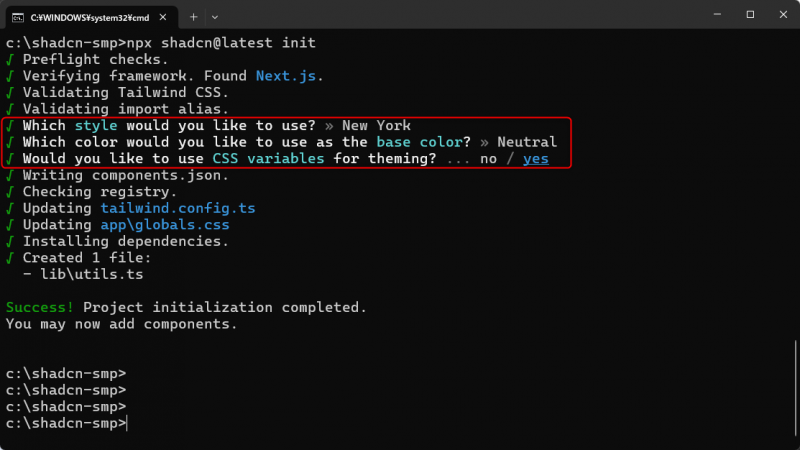
Task: Click the 'yes' option for CSS variables
Action: point(536,159)
